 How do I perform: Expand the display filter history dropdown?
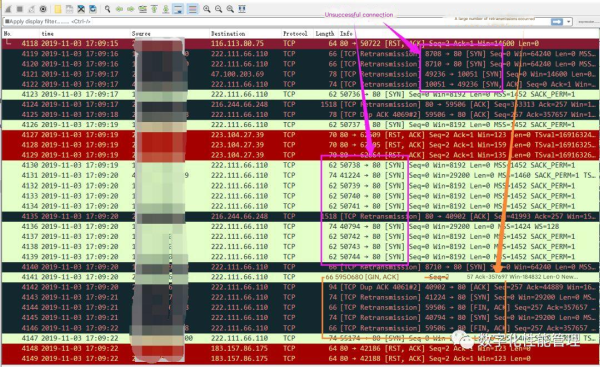coord(569,22)
